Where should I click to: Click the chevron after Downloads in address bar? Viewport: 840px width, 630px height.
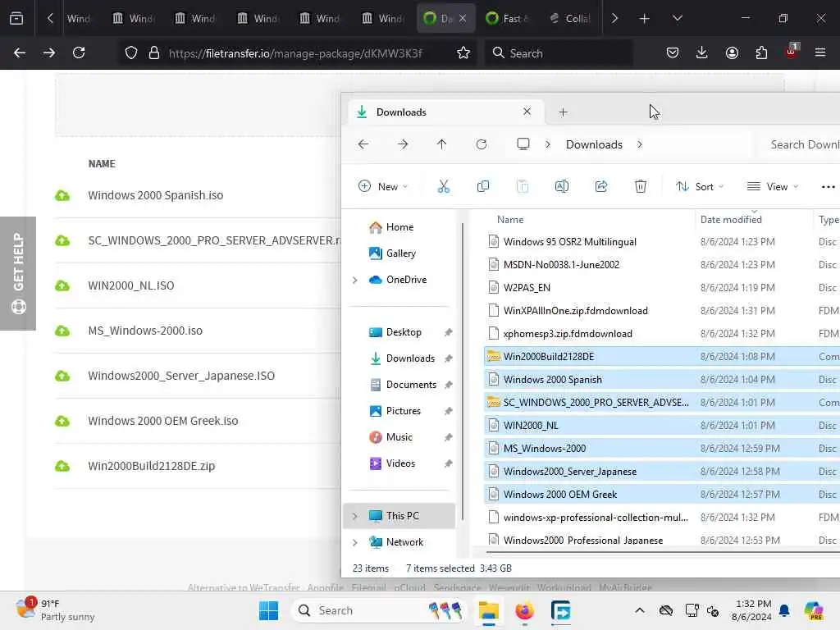pos(640,144)
